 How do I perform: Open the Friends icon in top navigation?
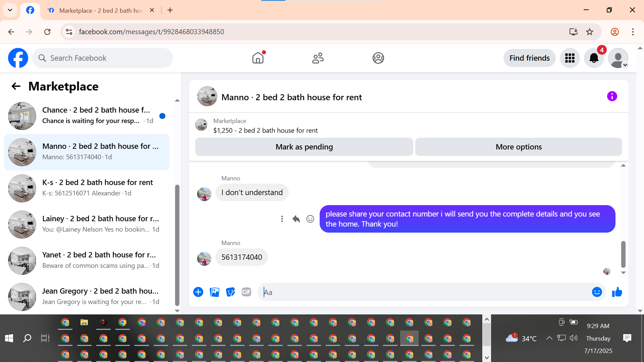pyautogui.click(x=318, y=58)
